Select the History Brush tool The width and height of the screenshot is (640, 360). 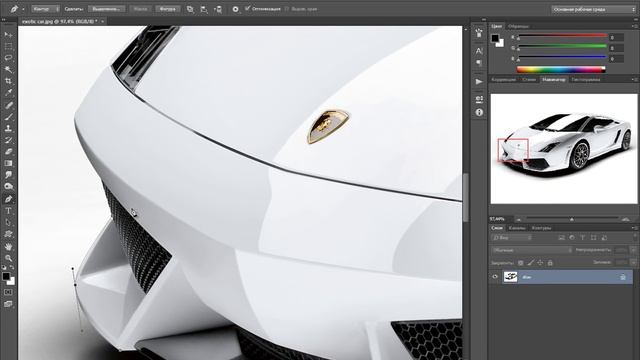8,140
